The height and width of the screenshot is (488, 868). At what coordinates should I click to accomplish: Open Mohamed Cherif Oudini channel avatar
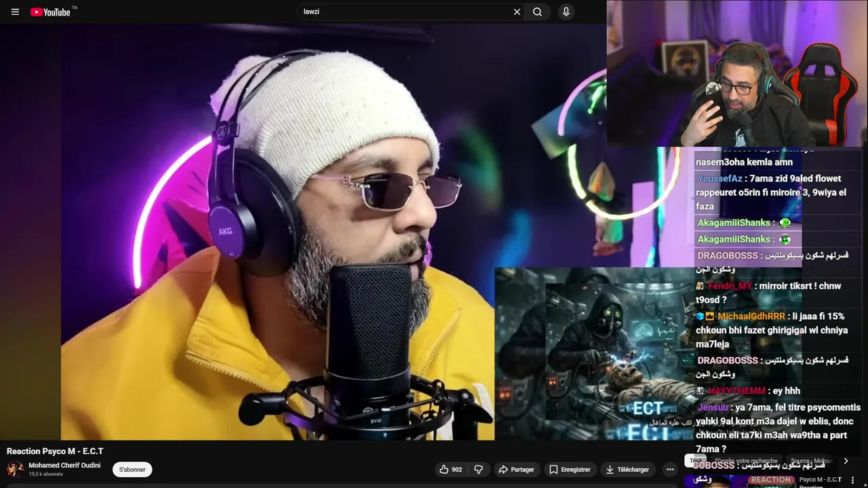click(15, 469)
